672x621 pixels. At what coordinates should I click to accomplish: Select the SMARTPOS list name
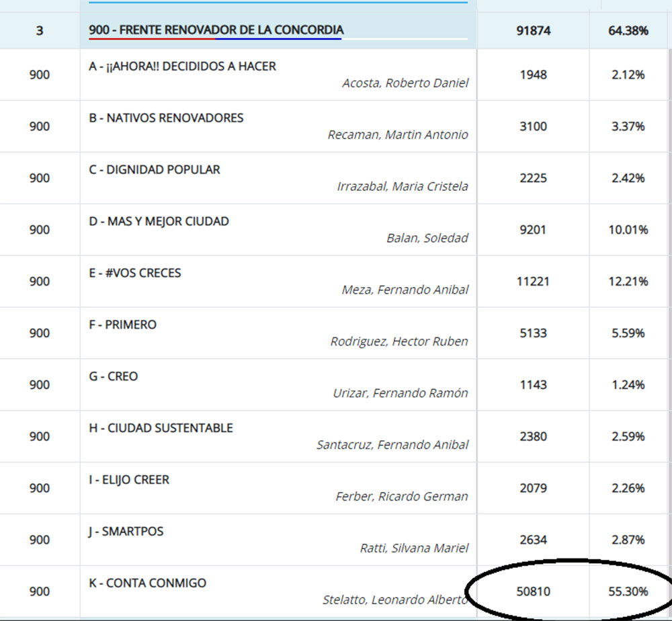[126, 532]
